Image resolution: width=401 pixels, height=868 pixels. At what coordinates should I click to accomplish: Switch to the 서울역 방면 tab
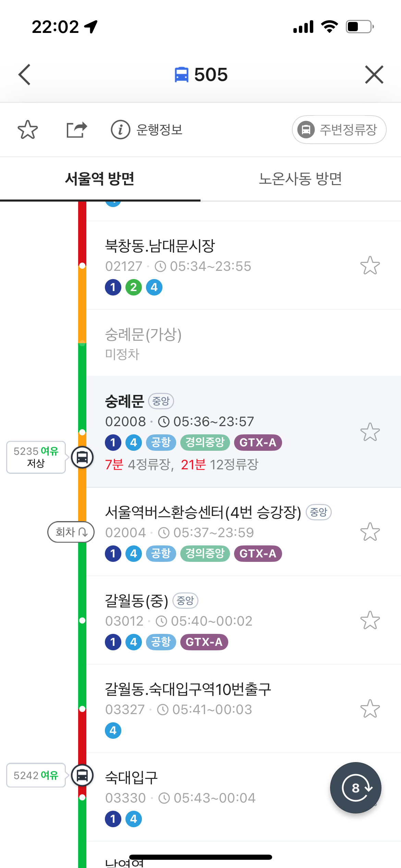point(100,179)
